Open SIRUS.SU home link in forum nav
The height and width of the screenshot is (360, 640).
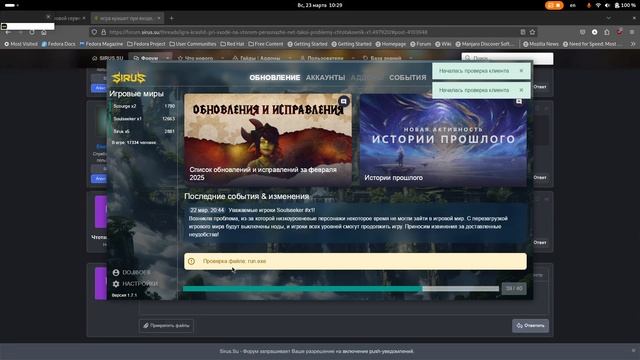coord(107,58)
